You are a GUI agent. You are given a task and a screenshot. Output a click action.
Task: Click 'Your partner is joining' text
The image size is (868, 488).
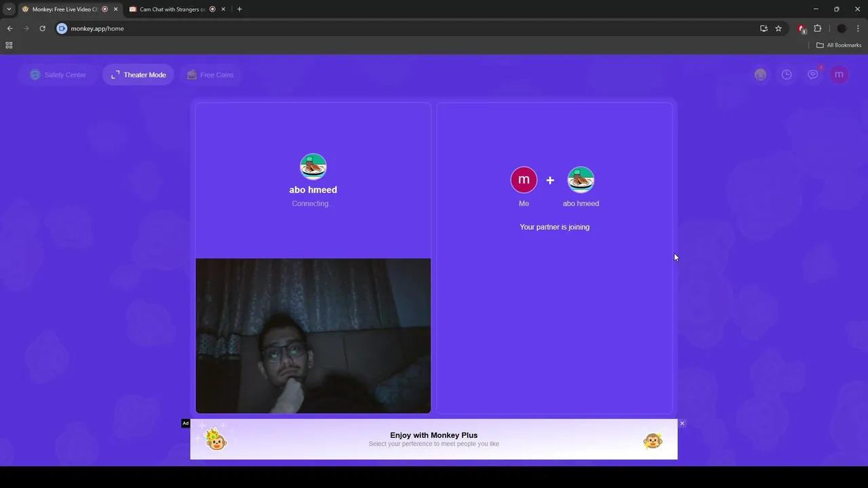555,227
